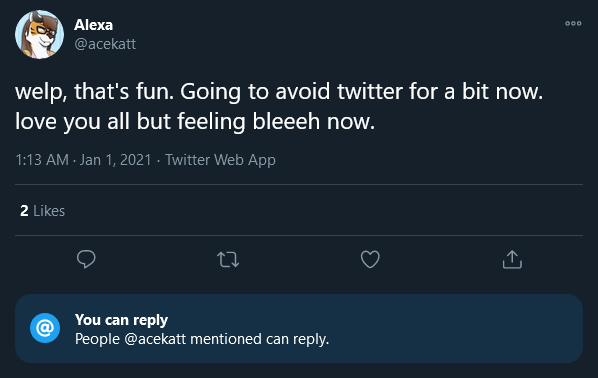Click the display name Alexa
This screenshot has width=598, height=378.
93,25
